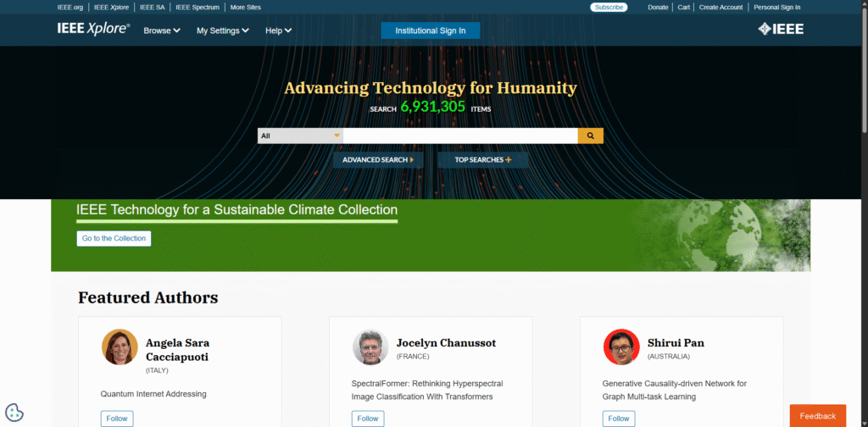Click the IEEE Xplore logo
This screenshot has width=868, height=427.
point(93,30)
